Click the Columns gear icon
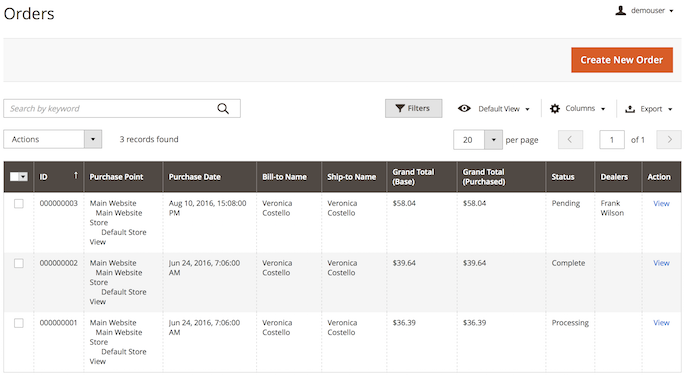This screenshot has width=685, height=376. click(555, 109)
